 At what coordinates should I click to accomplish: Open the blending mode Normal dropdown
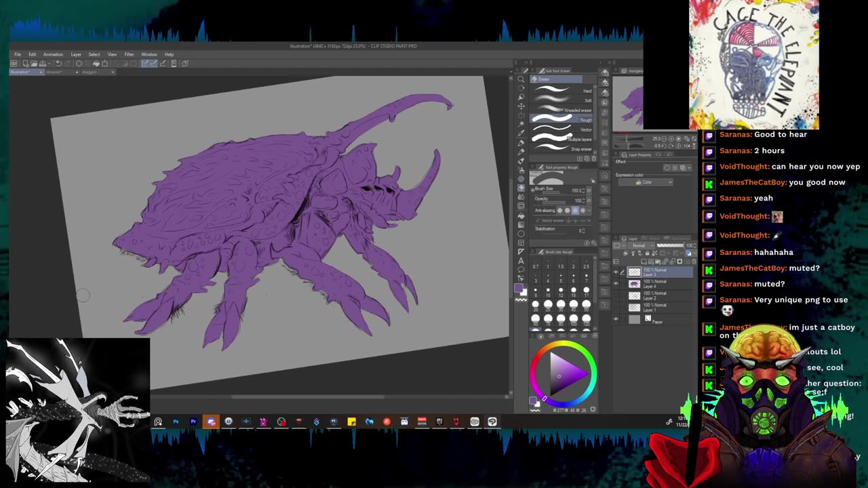pyautogui.click(x=642, y=245)
